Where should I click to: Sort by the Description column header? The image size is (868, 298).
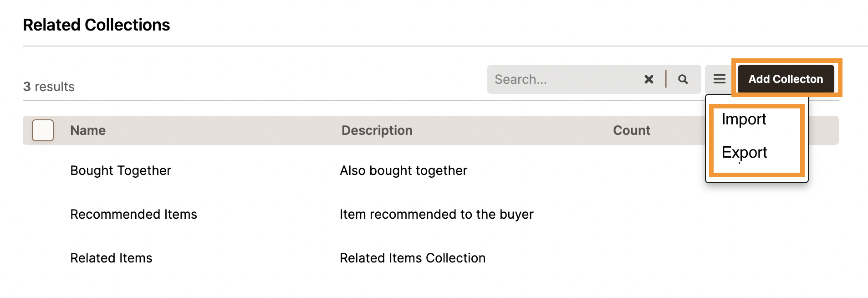pyautogui.click(x=377, y=130)
